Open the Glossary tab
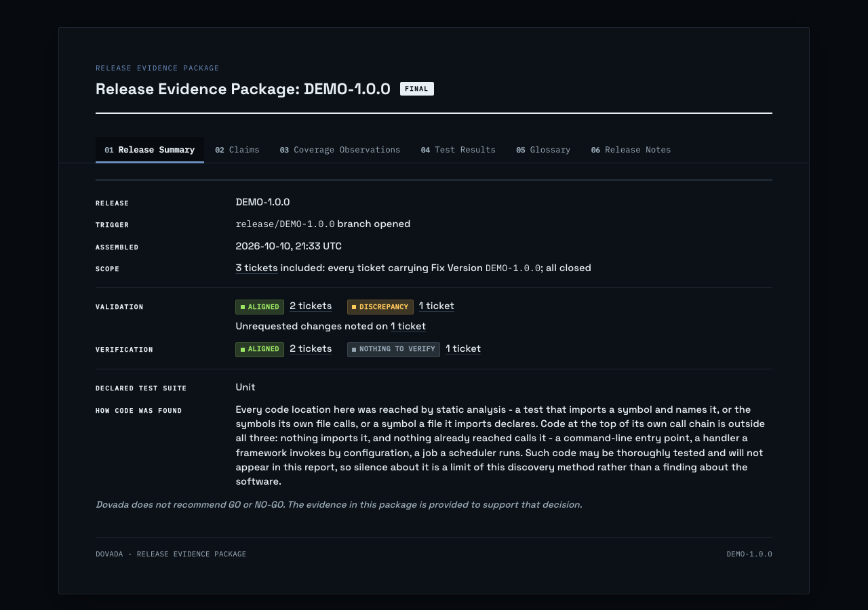Image resolution: width=868 pixels, height=610 pixels. click(x=543, y=150)
